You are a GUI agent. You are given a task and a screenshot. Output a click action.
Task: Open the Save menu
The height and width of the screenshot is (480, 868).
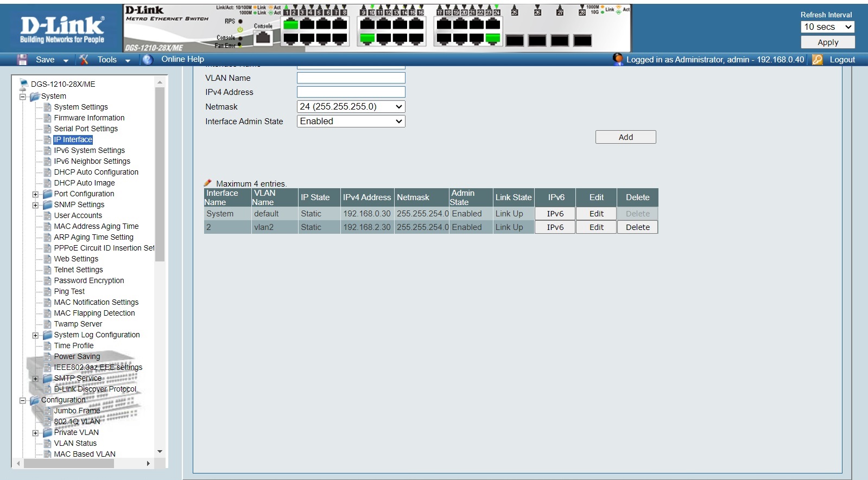(45, 60)
